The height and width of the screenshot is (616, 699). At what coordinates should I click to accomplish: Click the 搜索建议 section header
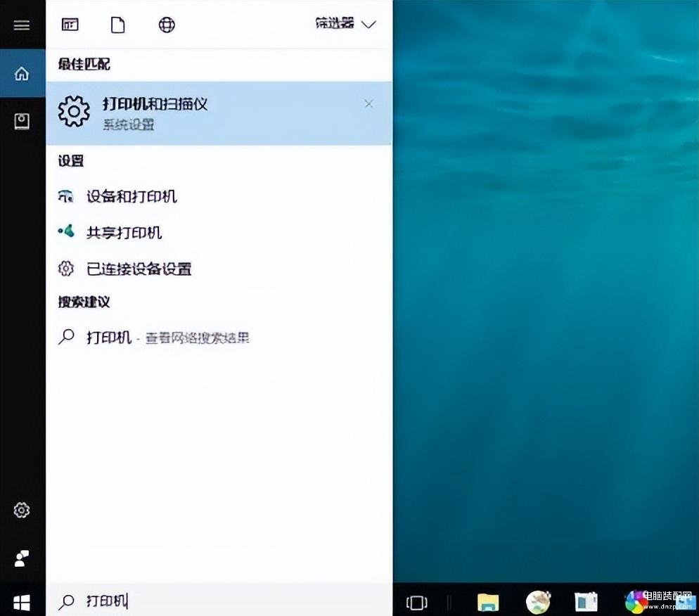coord(84,302)
